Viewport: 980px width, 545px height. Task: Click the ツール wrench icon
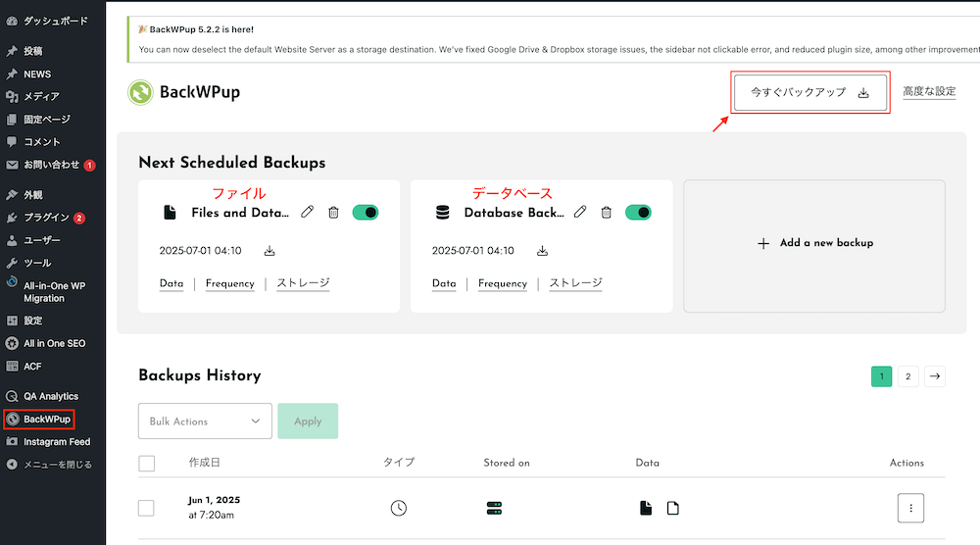coord(12,263)
